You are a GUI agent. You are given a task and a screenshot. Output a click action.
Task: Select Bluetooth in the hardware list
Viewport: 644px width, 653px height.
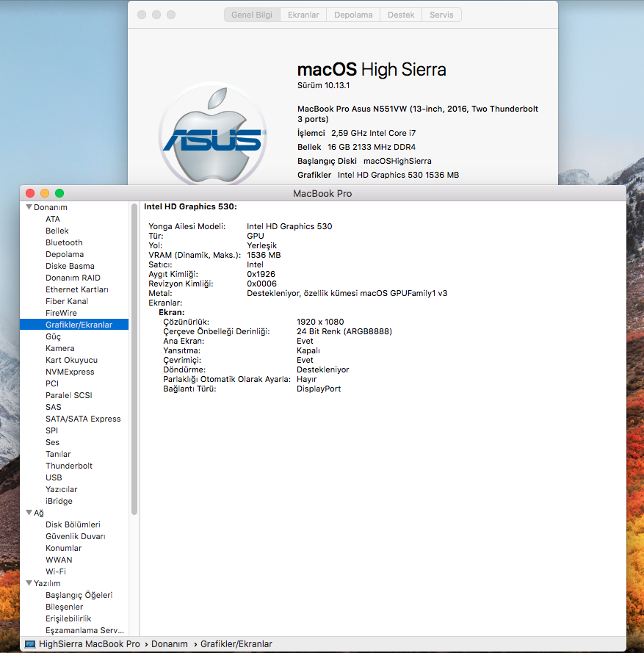pyautogui.click(x=64, y=242)
